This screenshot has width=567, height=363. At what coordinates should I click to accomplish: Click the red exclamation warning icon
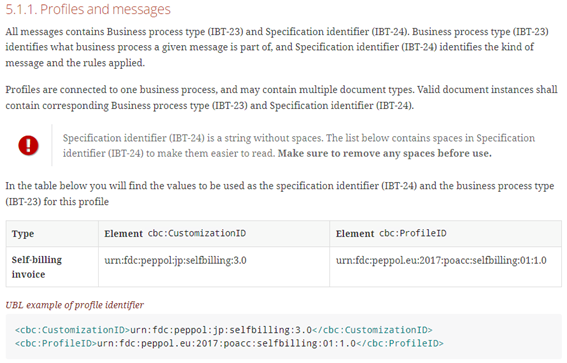(x=28, y=145)
